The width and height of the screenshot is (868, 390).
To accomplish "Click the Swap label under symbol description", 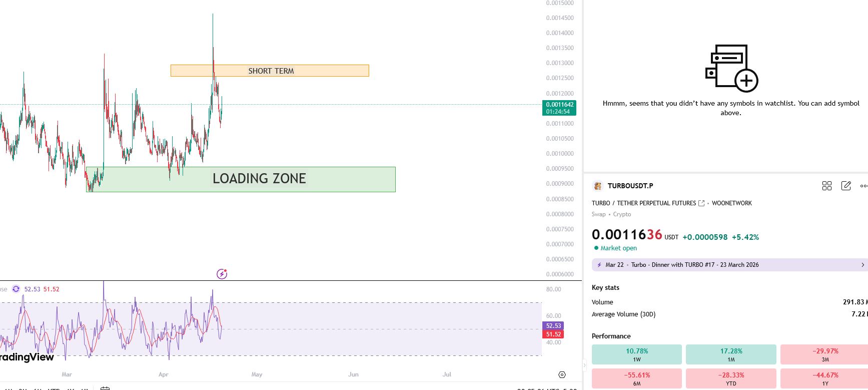I will (598, 214).
